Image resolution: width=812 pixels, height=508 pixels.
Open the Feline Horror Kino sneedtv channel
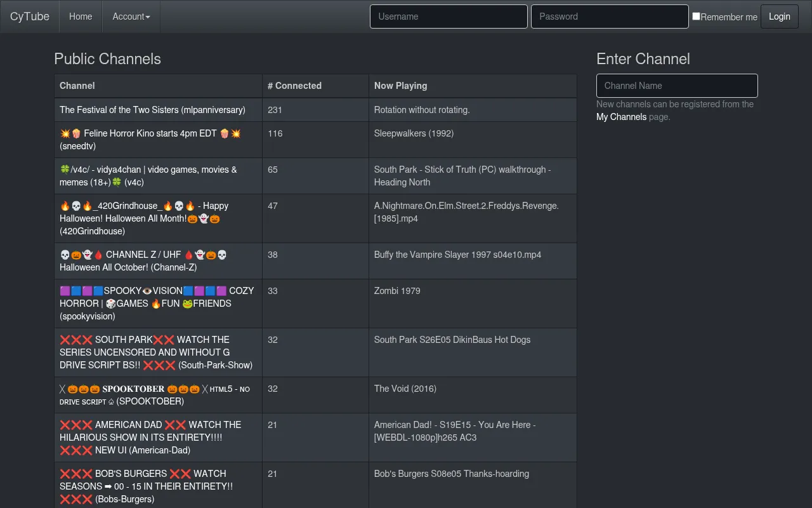point(150,140)
